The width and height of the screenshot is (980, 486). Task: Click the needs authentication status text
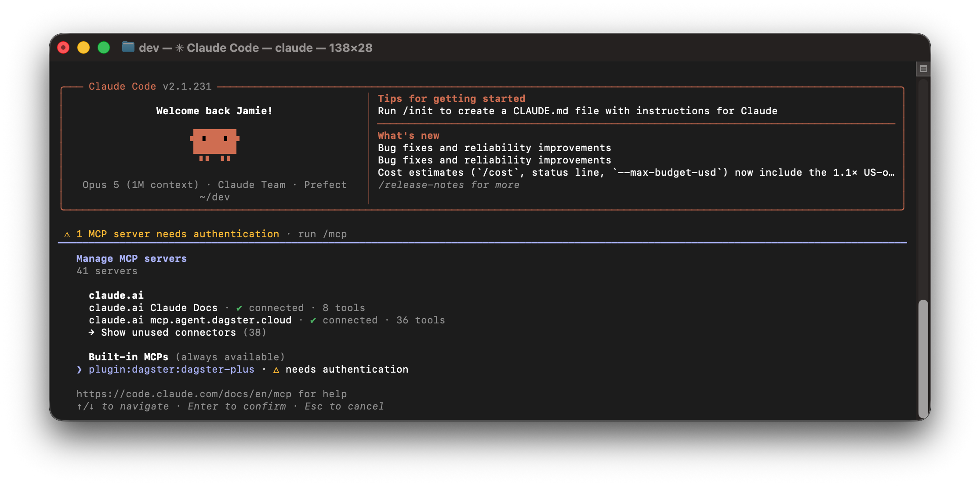click(x=347, y=370)
